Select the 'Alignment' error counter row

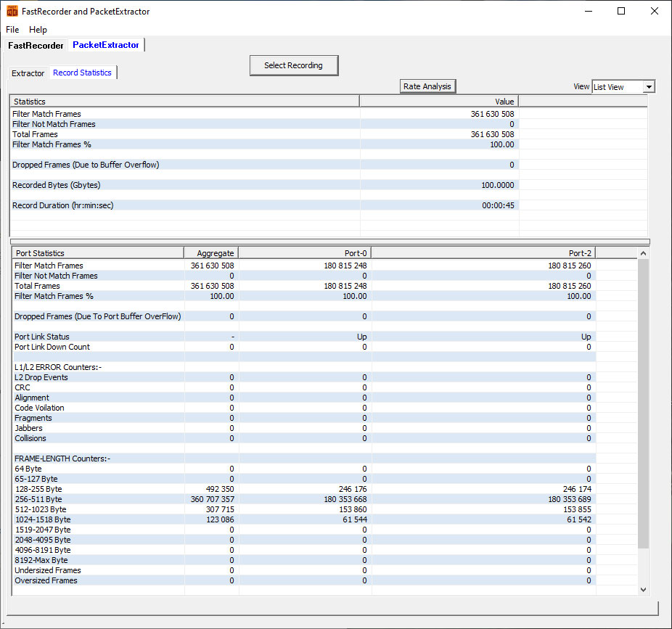304,398
